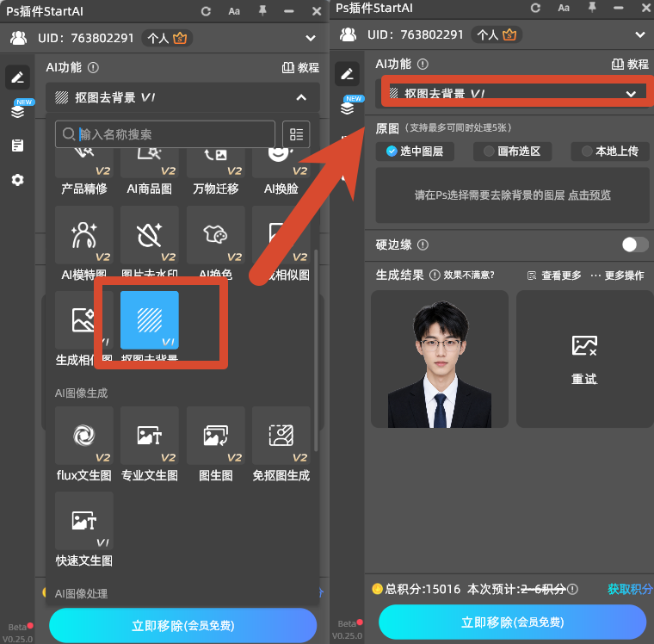Click 重试 retry in result tile
The width and height of the screenshot is (654, 644).
pyautogui.click(x=584, y=378)
